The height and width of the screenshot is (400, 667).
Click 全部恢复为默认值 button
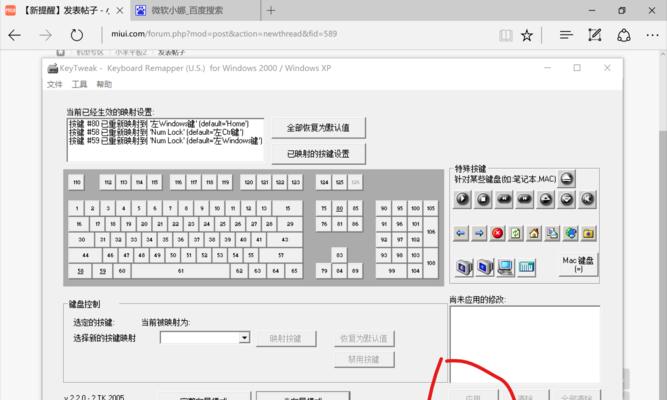(x=318, y=128)
